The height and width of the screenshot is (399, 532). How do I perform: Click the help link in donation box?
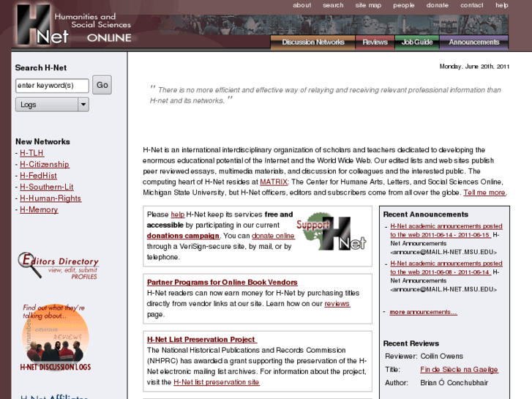(177, 215)
